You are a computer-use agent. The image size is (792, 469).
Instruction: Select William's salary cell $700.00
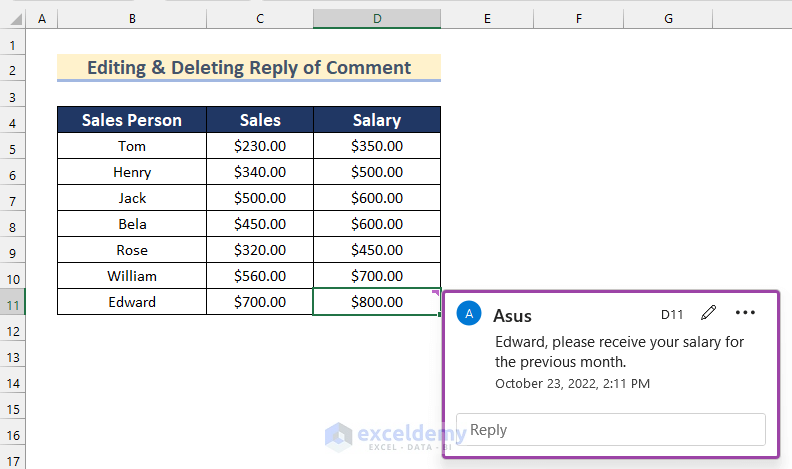(377, 276)
